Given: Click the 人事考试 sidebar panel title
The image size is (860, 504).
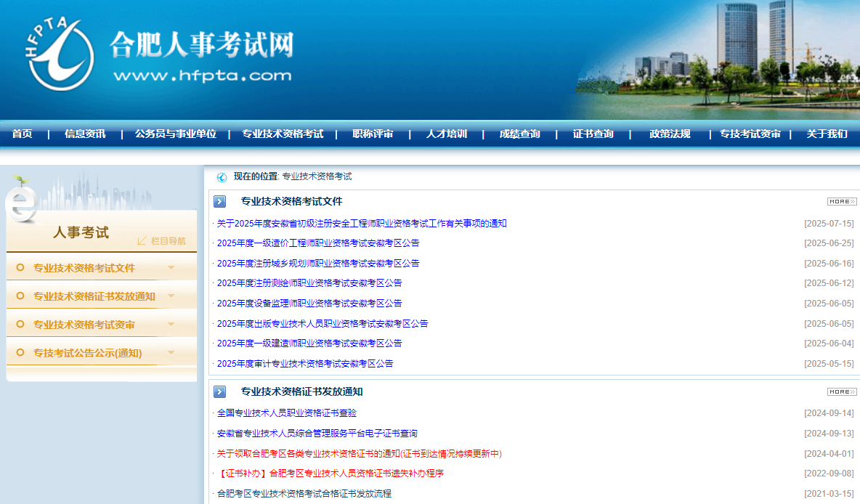Looking at the screenshot, I should (x=81, y=233).
